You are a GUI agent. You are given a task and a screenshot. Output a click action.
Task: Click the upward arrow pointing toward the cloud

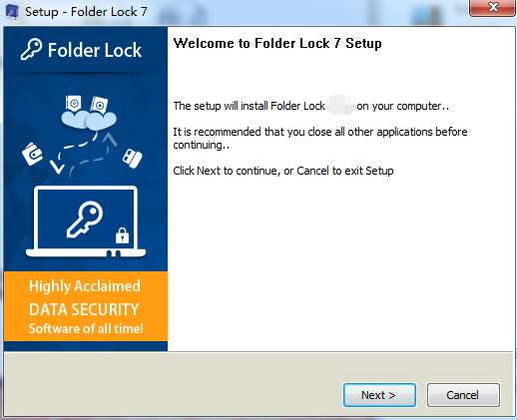coord(110,140)
